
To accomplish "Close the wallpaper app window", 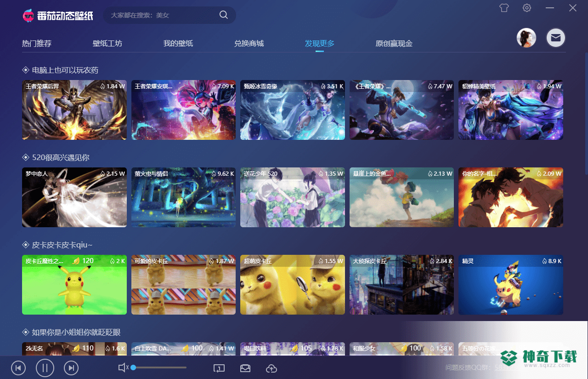I will (573, 8).
